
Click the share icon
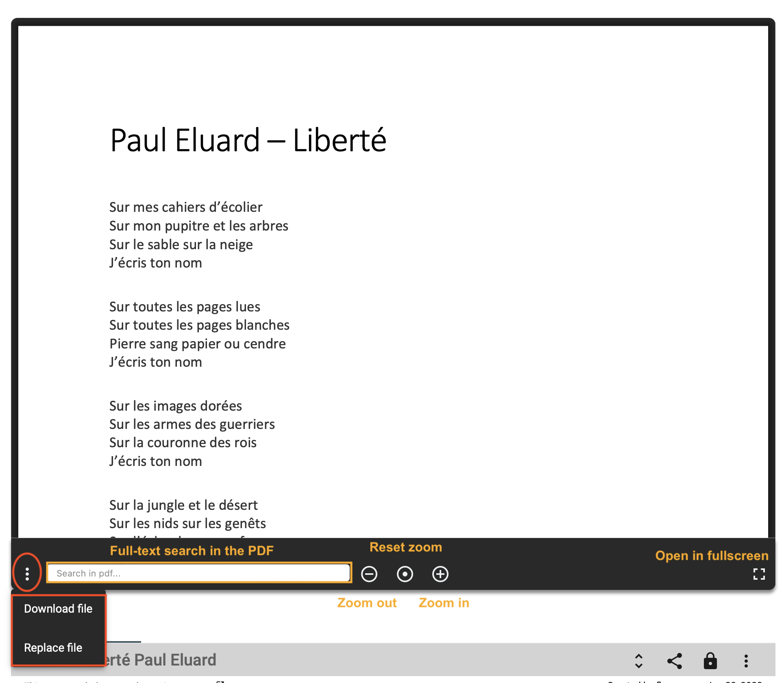click(x=676, y=660)
